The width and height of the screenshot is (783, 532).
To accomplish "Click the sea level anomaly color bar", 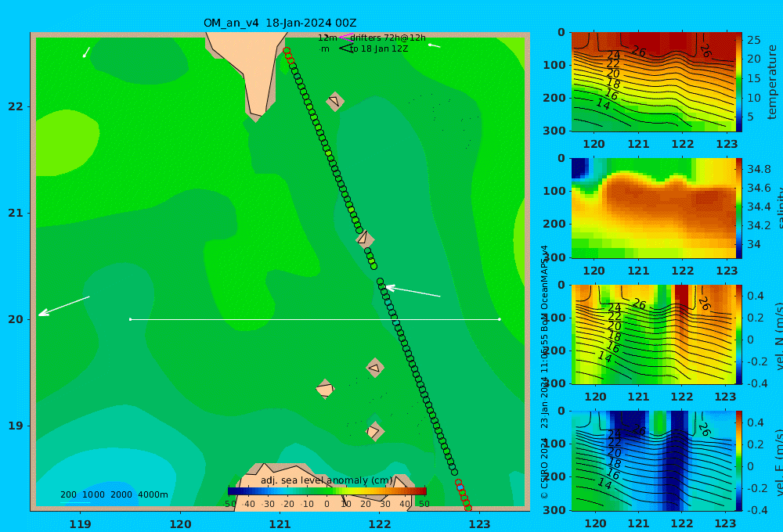I will 327,491.
